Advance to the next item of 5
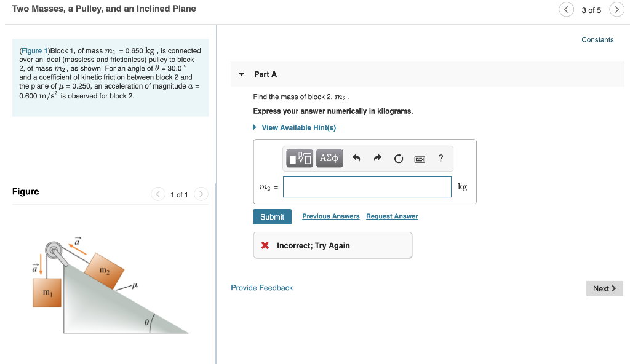 [616, 9]
